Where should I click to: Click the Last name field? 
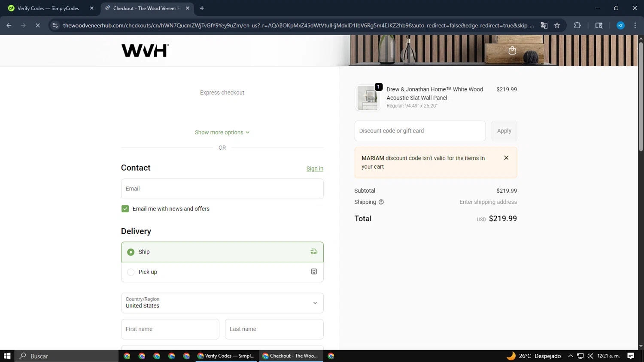tap(274, 329)
